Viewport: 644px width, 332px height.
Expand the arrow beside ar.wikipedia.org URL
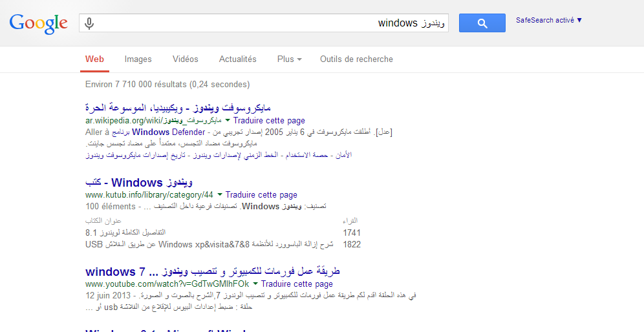click(x=228, y=121)
